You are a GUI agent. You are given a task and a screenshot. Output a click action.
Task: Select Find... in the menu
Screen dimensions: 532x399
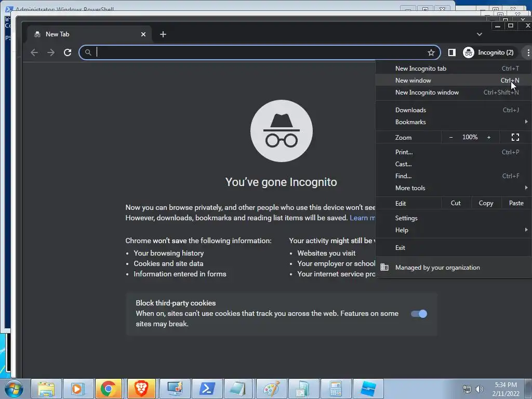click(x=454, y=176)
